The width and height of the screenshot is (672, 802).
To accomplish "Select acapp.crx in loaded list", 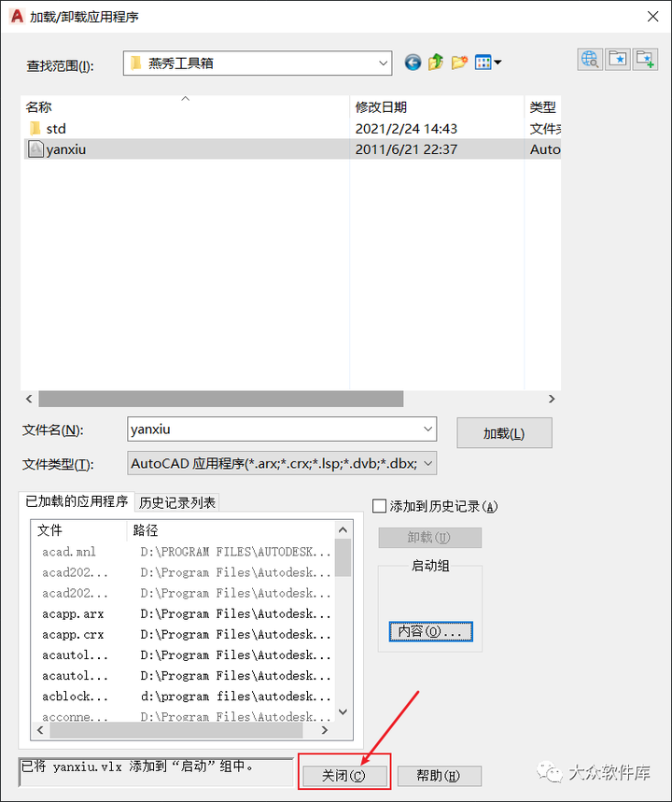I will tap(73, 634).
